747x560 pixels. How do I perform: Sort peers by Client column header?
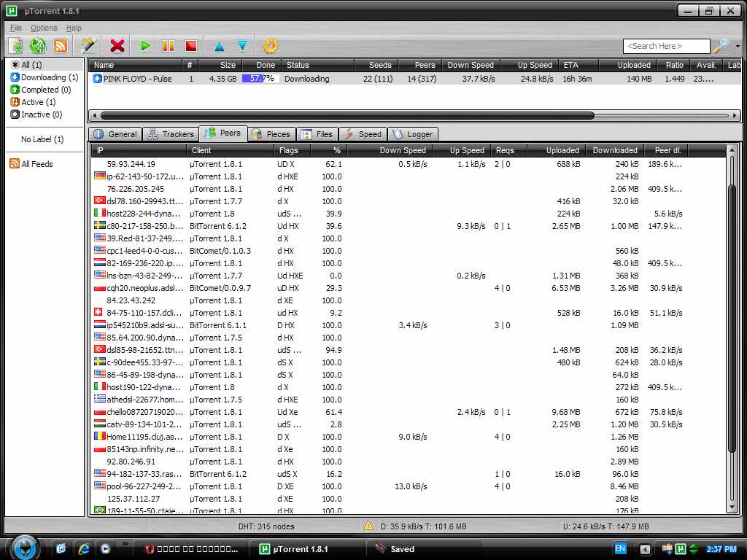[x=230, y=150]
